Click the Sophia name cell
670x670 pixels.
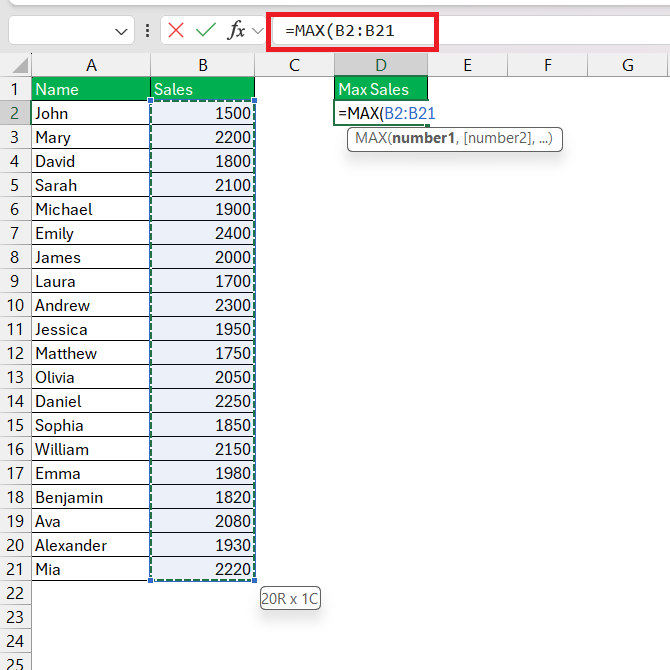point(91,425)
